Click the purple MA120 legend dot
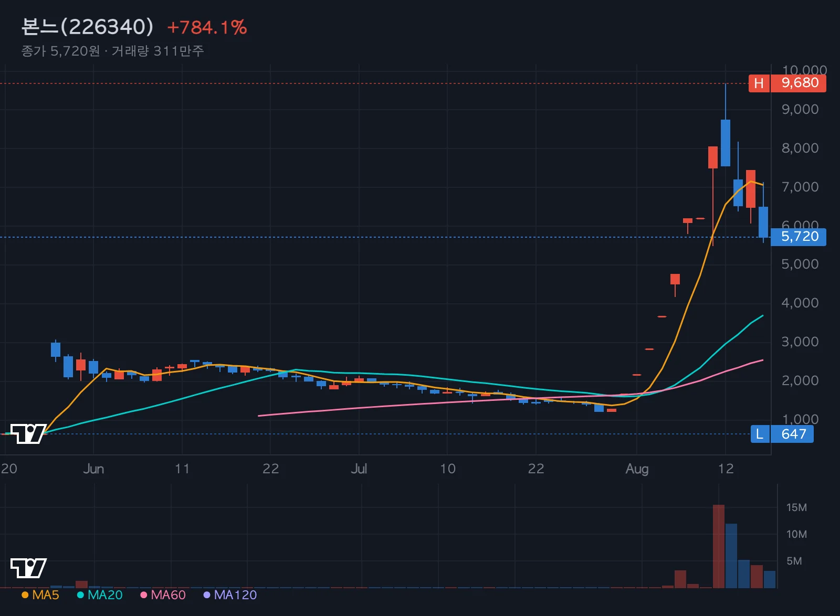This screenshot has width=840, height=616. pos(207,595)
